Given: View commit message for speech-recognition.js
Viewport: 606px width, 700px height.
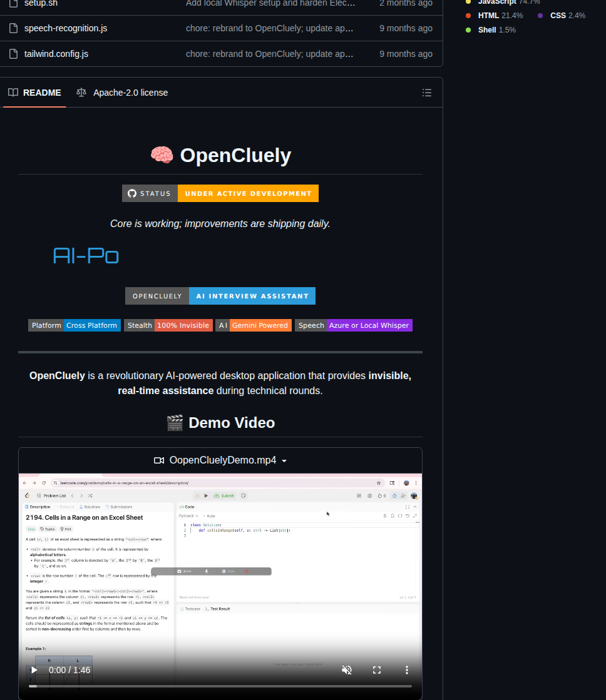Looking at the screenshot, I should coord(269,28).
